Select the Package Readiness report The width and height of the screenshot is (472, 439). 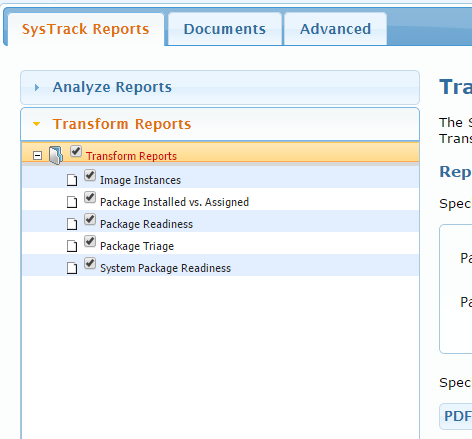[x=146, y=224]
